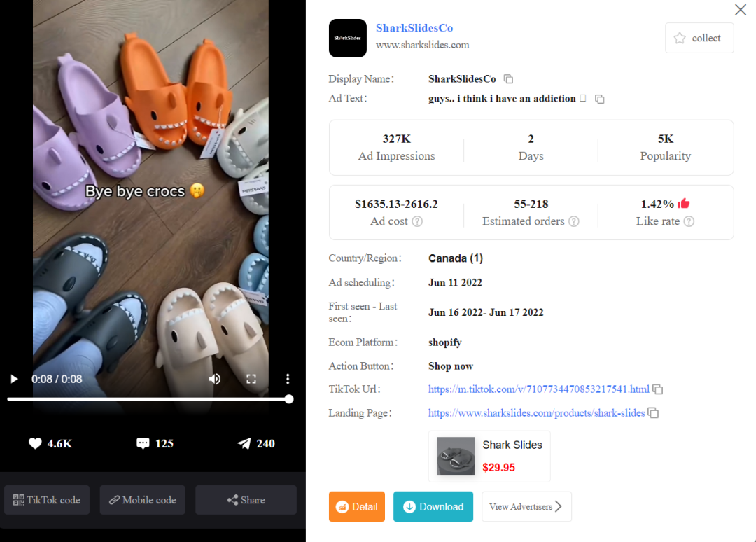Open the sharkslides landing page link
756x542 pixels.
pyautogui.click(x=536, y=412)
